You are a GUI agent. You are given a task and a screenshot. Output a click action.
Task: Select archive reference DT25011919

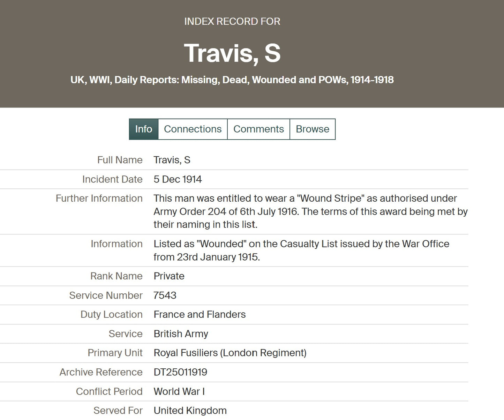[180, 372]
